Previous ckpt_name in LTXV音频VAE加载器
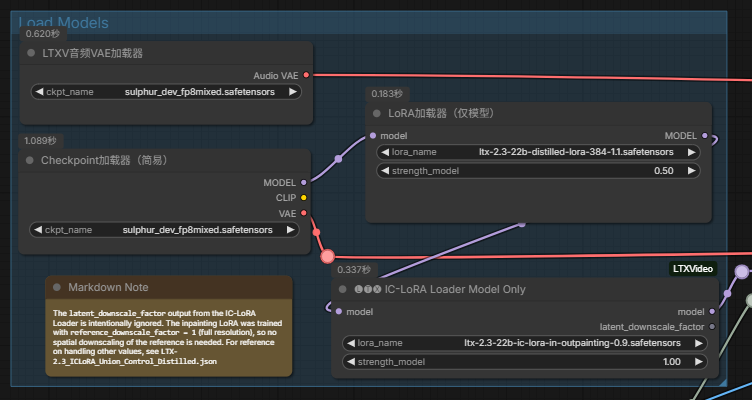The height and width of the screenshot is (400, 752). point(39,92)
